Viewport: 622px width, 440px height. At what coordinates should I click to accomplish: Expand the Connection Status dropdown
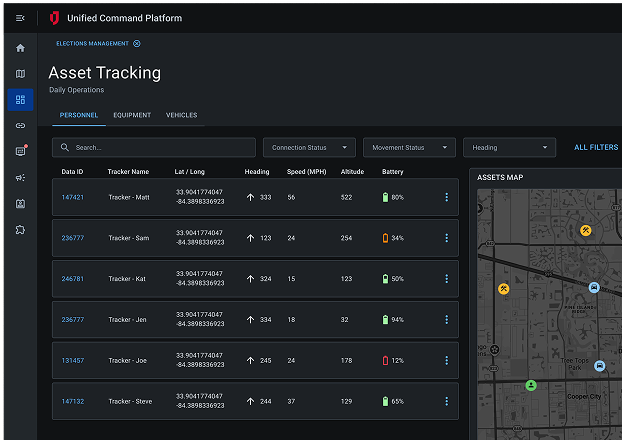pyautogui.click(x=309, y=148)
